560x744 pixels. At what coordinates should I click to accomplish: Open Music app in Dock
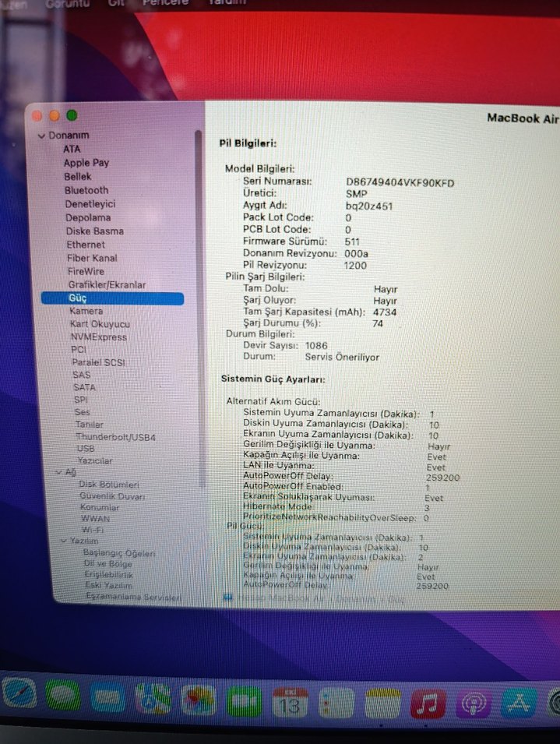428,704
